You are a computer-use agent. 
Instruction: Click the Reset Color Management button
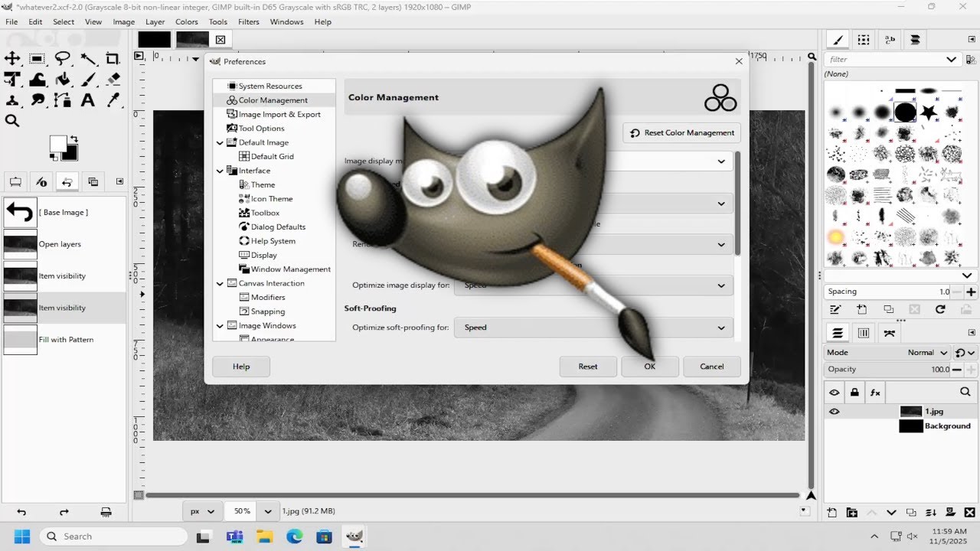click(681, 133)
